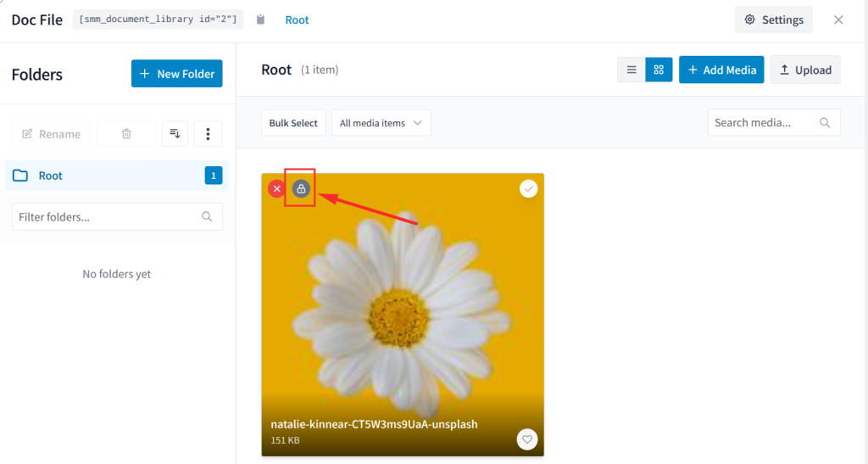Remove the daisy image with red X
The height and width of the screenshot is (464, 868).
(277, 189)
